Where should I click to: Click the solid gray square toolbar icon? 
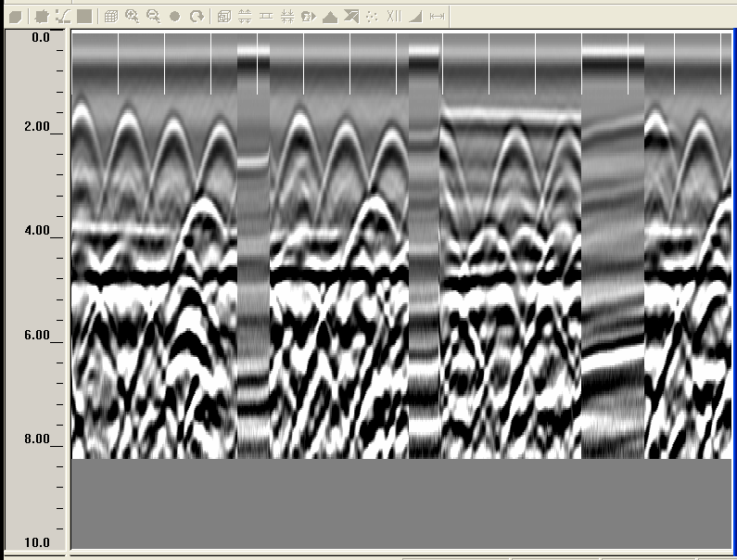[84, 17]
